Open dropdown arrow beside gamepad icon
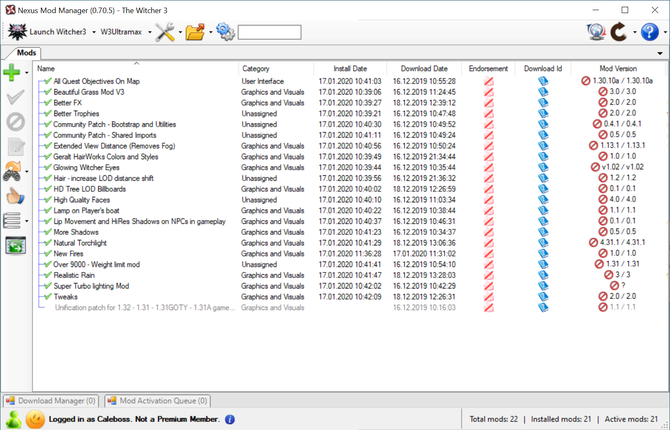Screen dimensions: 670x430 26,172
